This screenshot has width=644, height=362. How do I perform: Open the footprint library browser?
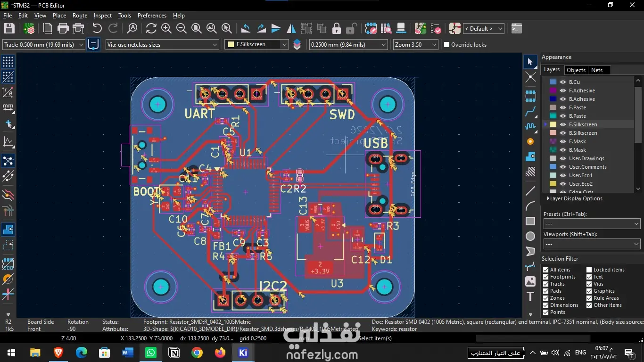point(386,29)
